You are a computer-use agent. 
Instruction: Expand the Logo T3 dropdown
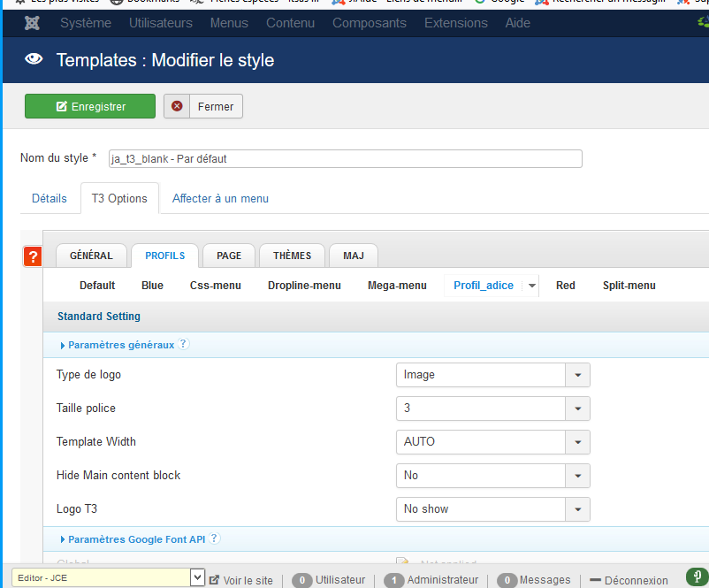point(577,509)
